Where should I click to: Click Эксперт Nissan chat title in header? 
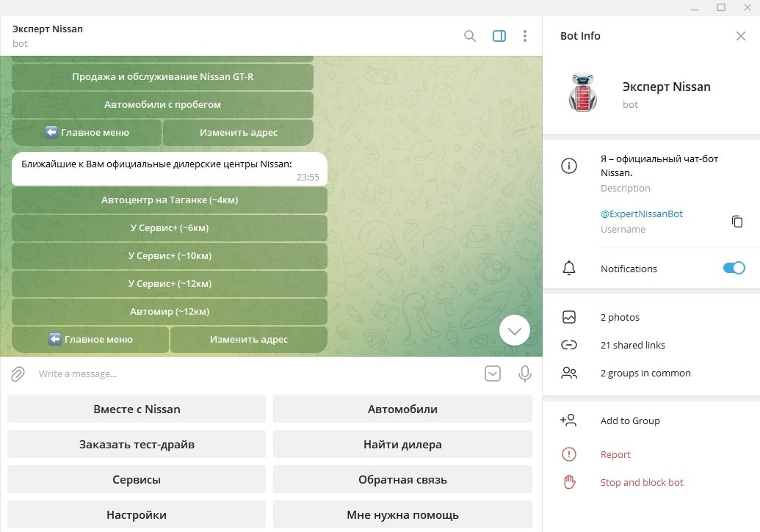coord(48,29)
